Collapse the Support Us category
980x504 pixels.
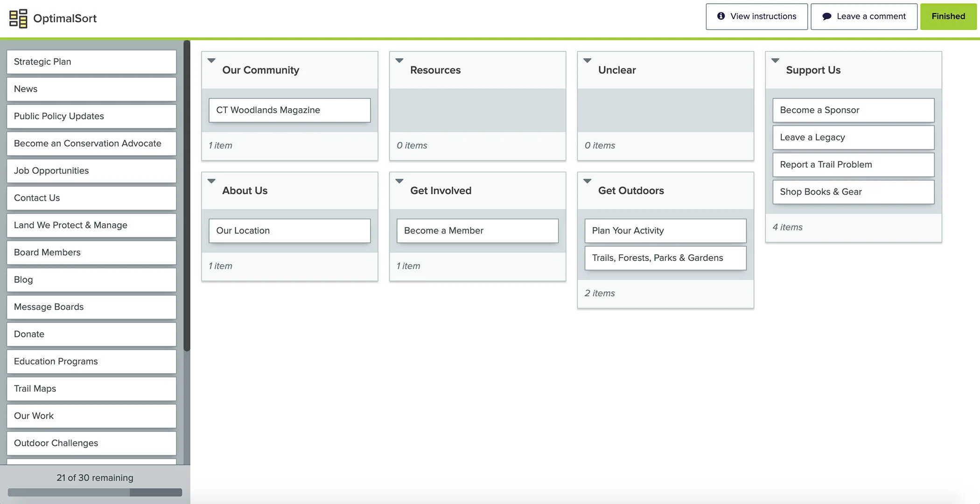pos(775,61)
